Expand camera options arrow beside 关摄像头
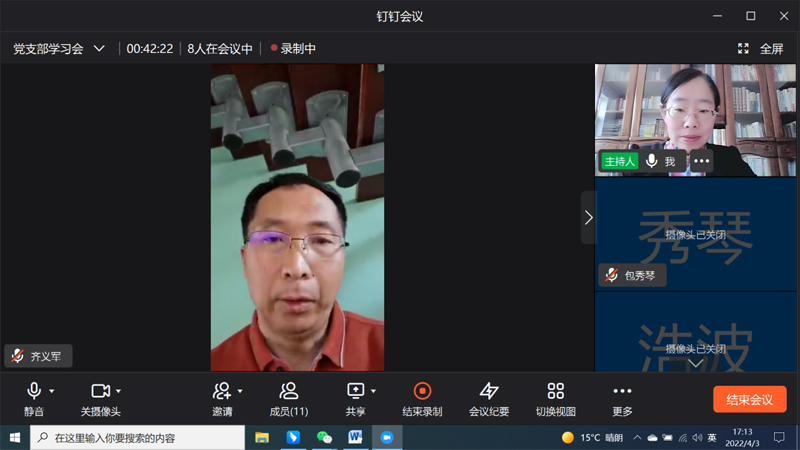The image size is (800, 450). [118, 391]
